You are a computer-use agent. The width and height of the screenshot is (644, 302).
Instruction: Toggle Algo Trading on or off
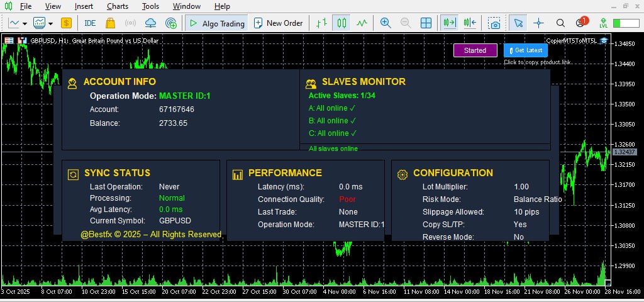(216, 23)
